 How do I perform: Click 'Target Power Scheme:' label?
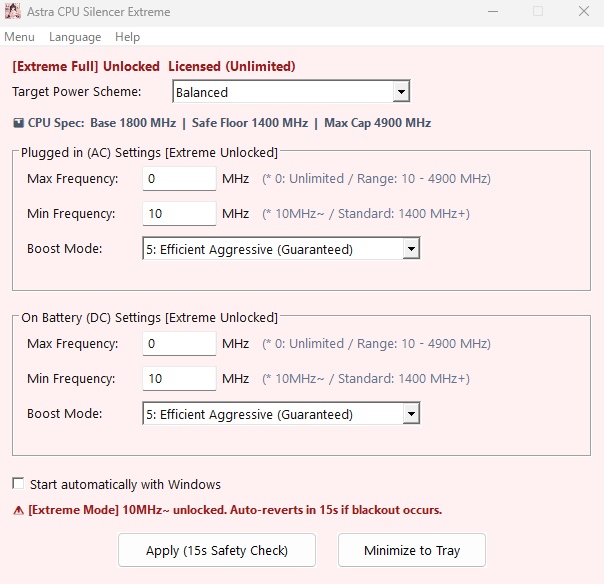point(77,92)
